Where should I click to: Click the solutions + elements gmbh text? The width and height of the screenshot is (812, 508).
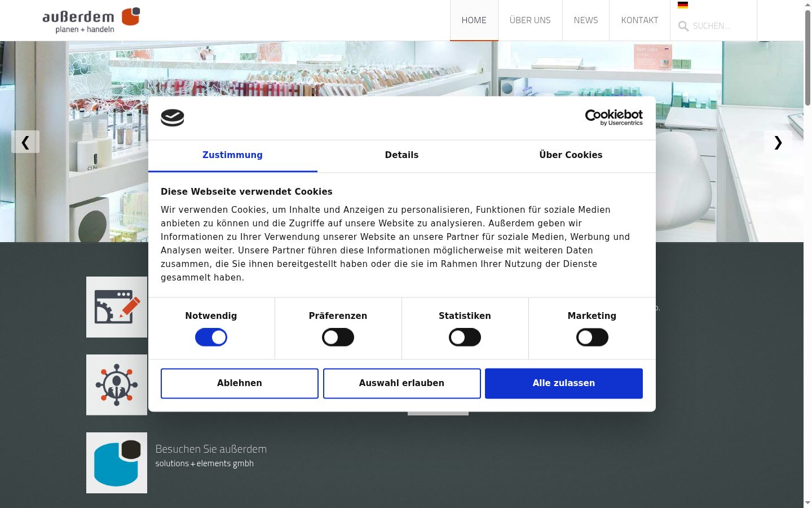tap(205, 463)
